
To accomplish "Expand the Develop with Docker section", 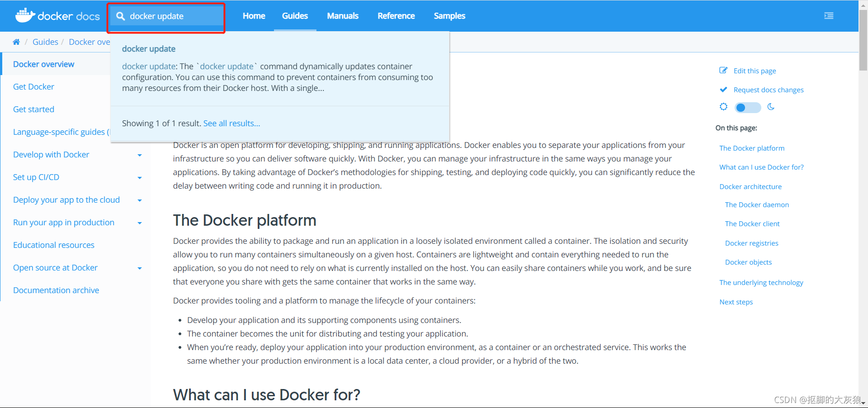I will pos(140,155).
